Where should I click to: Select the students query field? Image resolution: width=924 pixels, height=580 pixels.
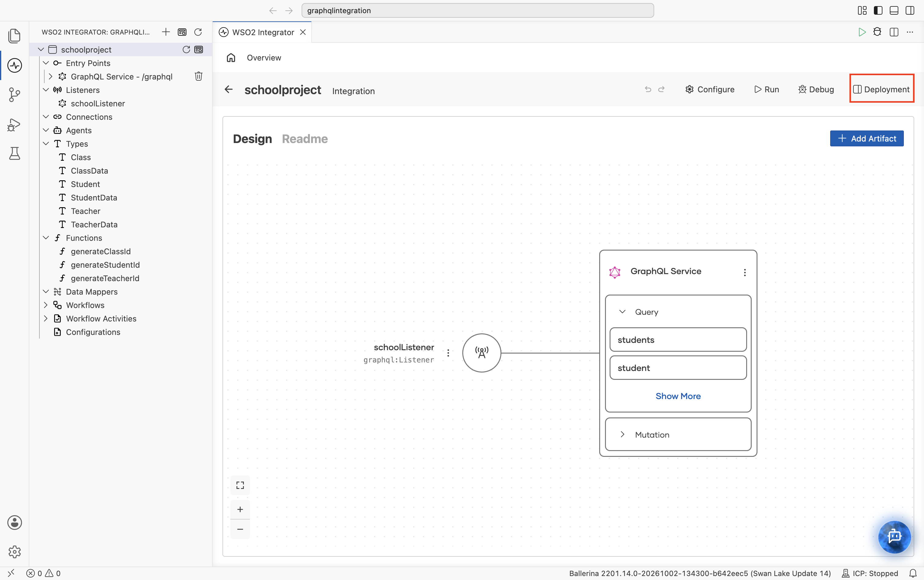(x=678, y=340)
